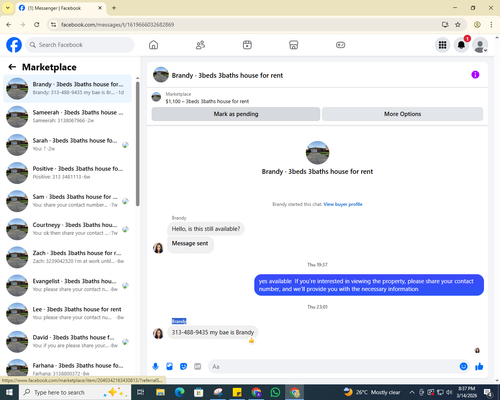This screenshot has width=500, height=400.
Task: Send a thumbs up like
Action: (x=479, y=367)
